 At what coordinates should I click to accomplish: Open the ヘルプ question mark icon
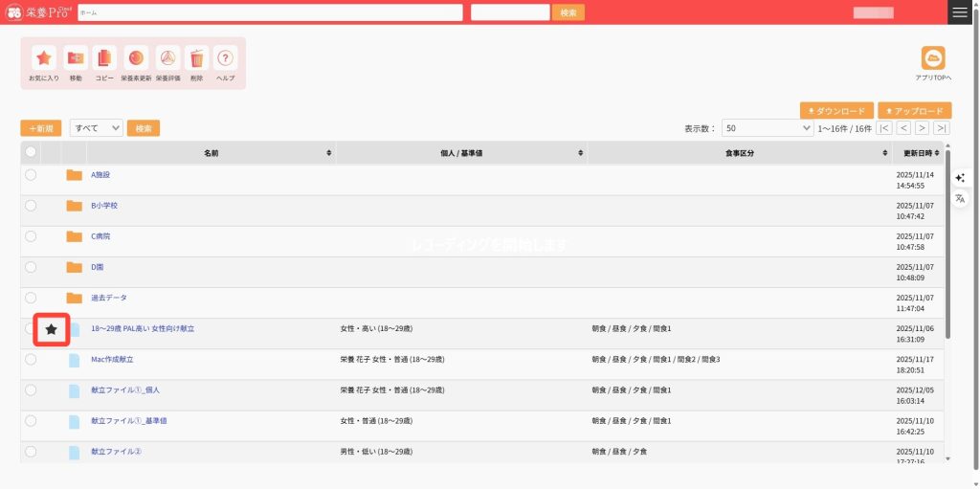click(225, 58)
